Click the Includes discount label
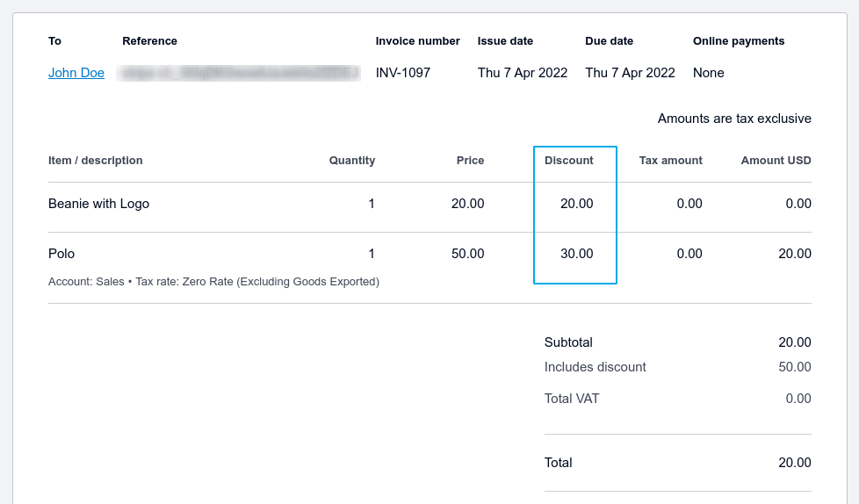Screen dimensions: 859x504 [x=596, y=367]
